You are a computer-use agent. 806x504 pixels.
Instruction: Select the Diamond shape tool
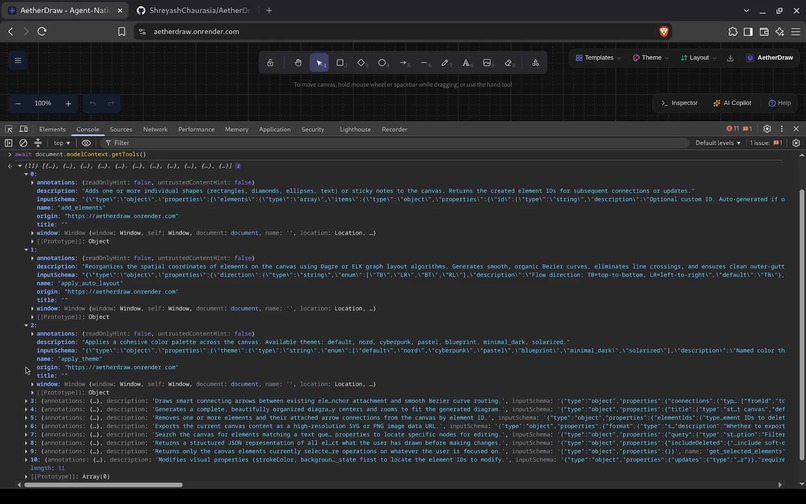(x=361, y=63)
